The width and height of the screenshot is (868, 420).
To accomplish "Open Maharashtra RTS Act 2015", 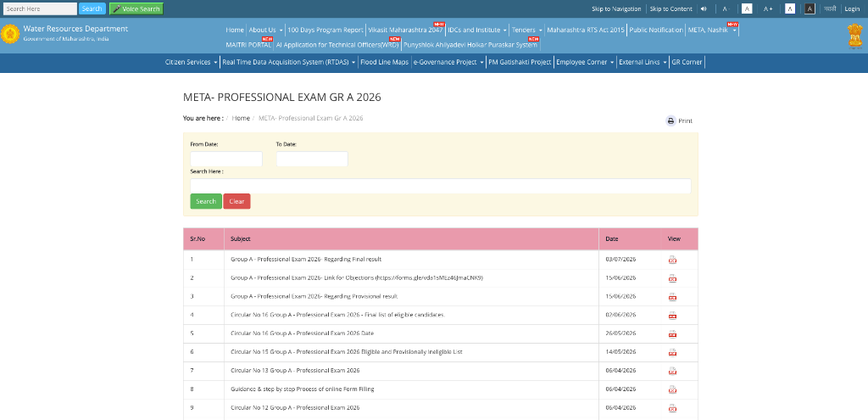I will (586, 30).
